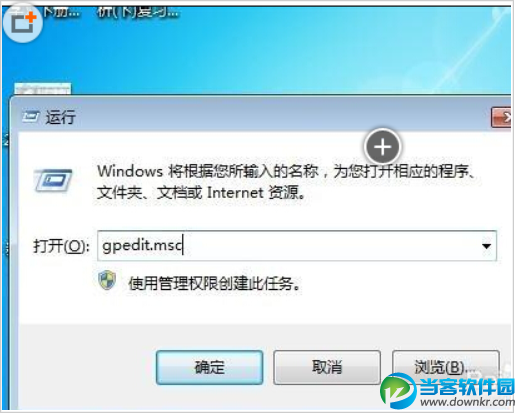Cancel the dialog with 取消 button
This screenshot has width=516, height=416.
coord(327,367)
